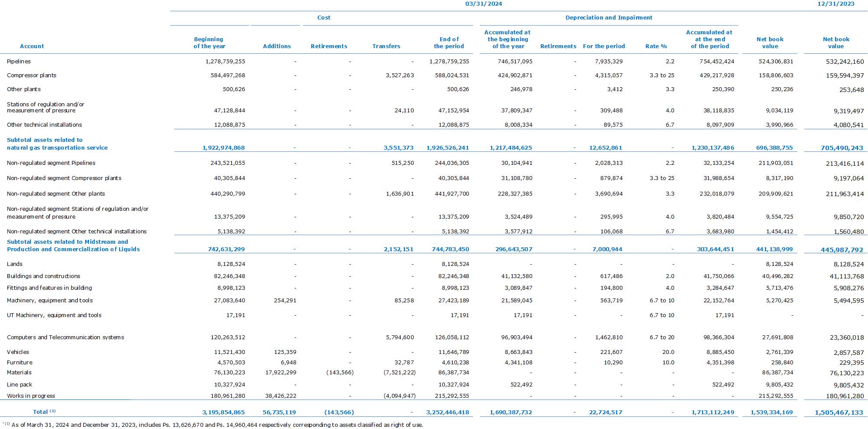Viewport: 868px width, 429px height.
Task: Select the Materials account label
Action: tap(19, 373)
